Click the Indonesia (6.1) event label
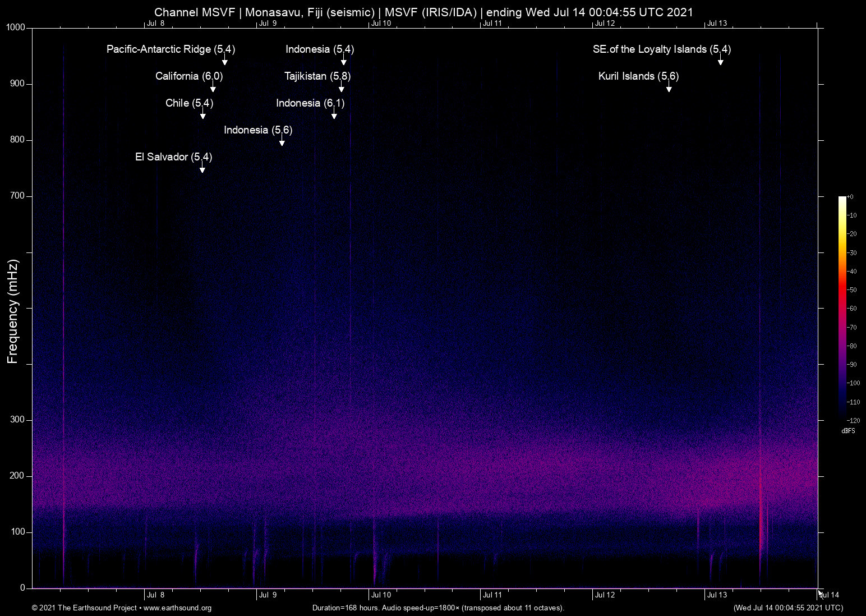Screen dimensions: 866x616 [x=310, y=103]
